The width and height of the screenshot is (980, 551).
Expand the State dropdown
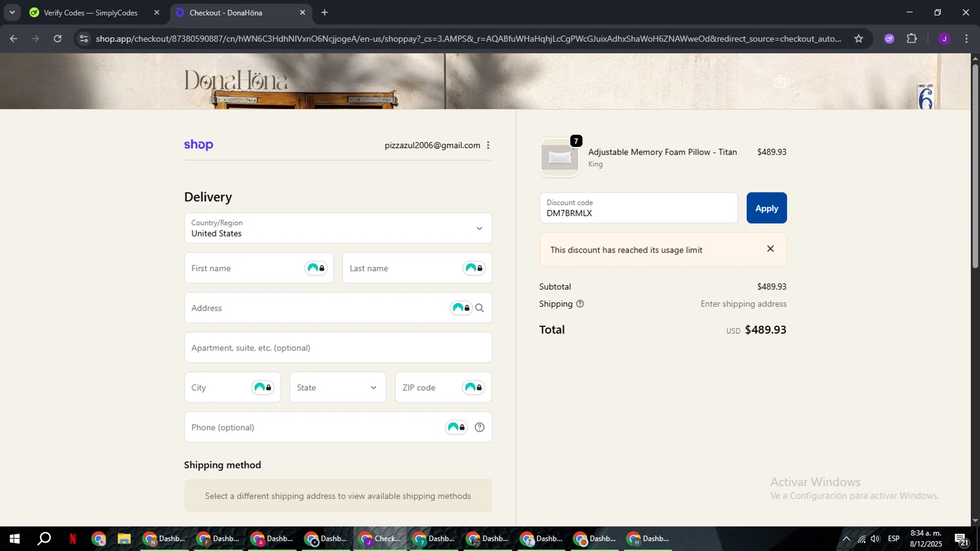click(338, 388)
